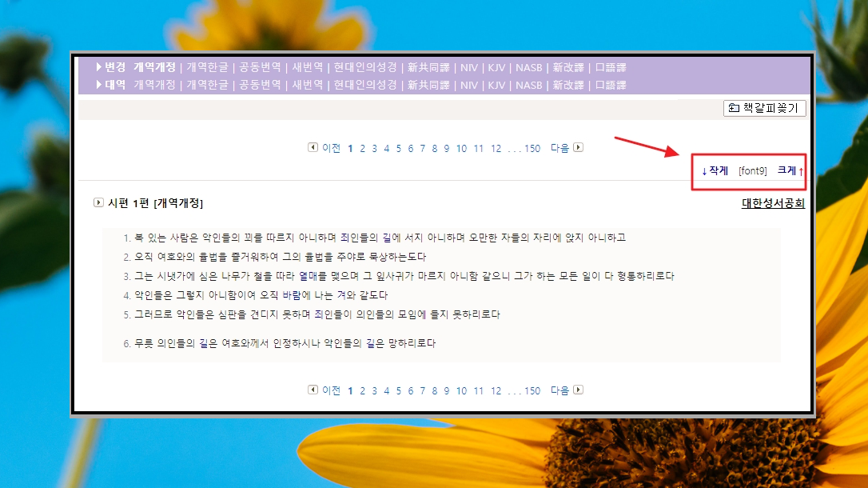Switch version to 新共同譯 in 변경 row
868x488 pixels.
(428, 67)
